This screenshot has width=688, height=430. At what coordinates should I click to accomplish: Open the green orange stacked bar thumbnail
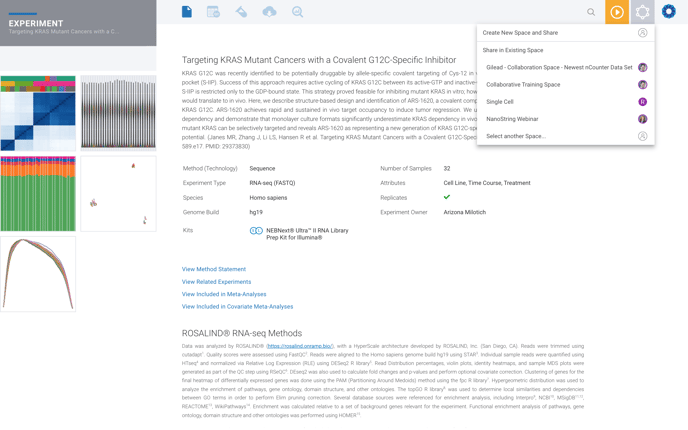[x=38, y=194]
